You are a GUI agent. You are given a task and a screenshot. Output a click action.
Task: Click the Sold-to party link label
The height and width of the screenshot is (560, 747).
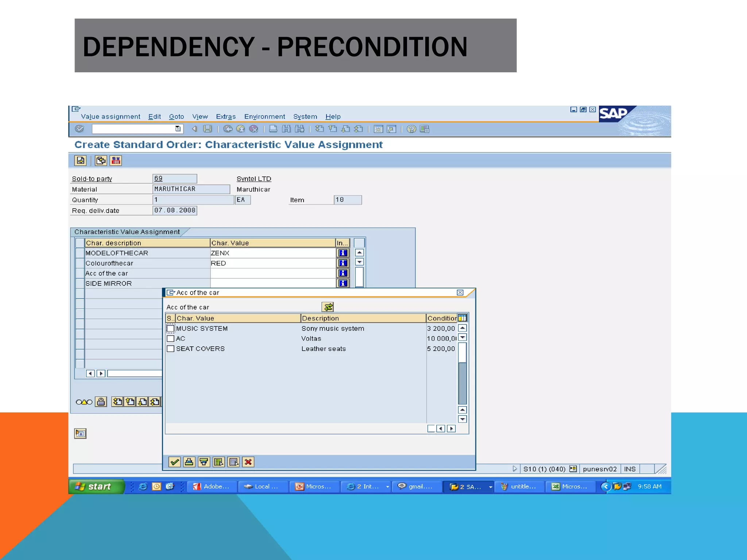pos(92,179)
